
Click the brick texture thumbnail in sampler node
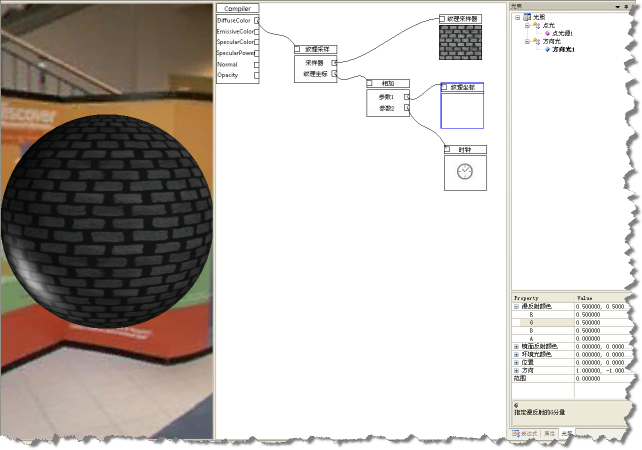(461, 43)
